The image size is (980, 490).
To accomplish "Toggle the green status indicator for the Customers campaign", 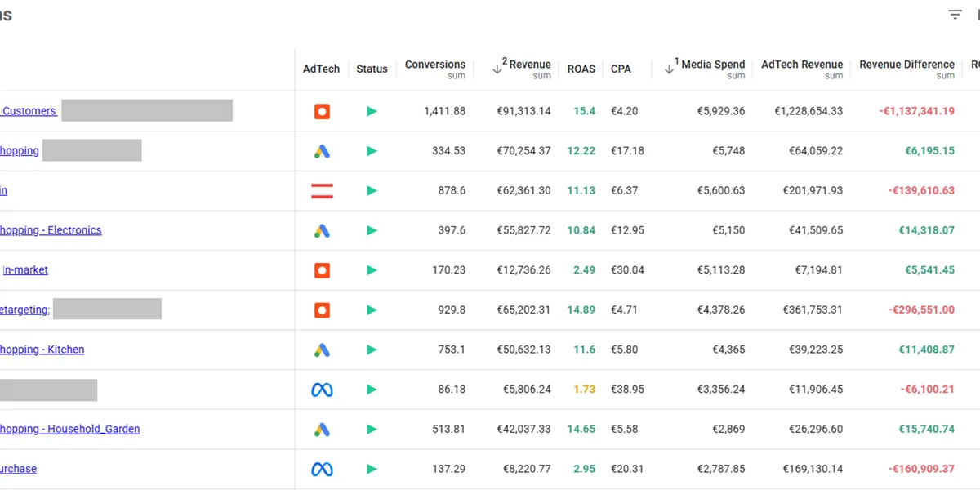I will point(372,110).
